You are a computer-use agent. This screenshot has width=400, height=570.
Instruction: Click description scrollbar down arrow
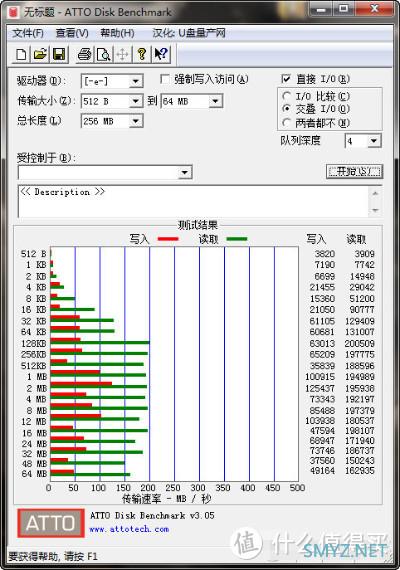tap(375, 210)
